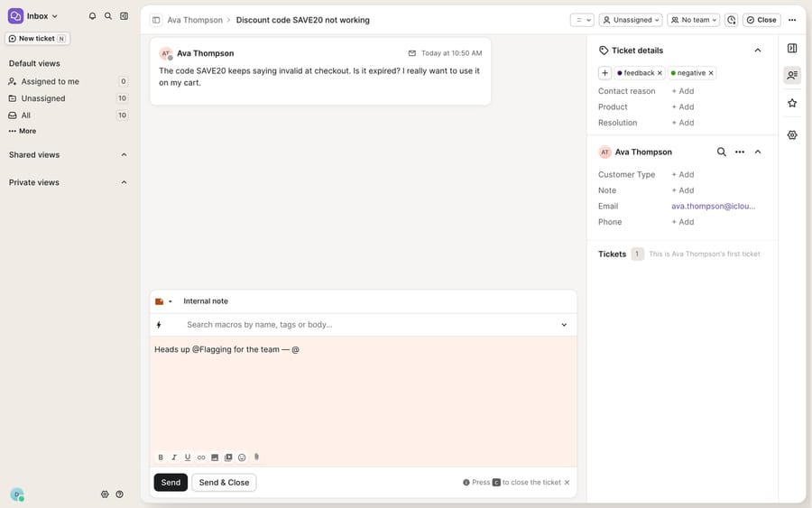Open the No team dropdown

click(x=694, y=20)
